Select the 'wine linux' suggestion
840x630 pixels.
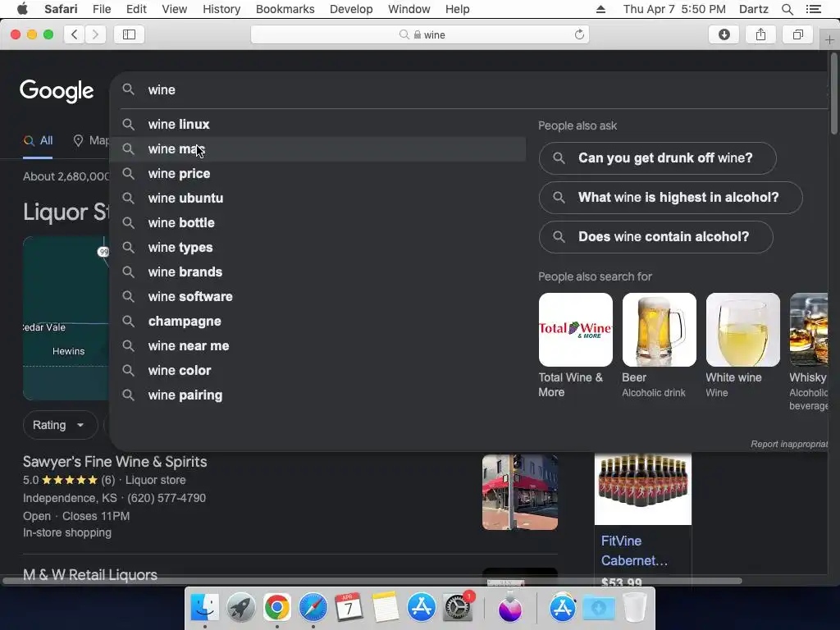(x=317, y=125)
